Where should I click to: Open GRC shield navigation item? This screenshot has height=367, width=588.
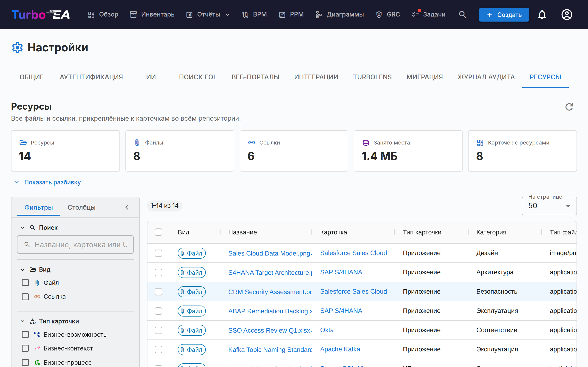[388, 14]
